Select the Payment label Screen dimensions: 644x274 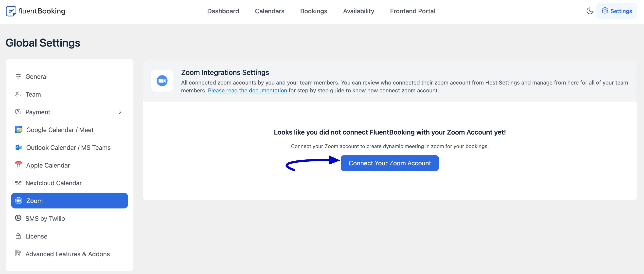click(38, 112)
